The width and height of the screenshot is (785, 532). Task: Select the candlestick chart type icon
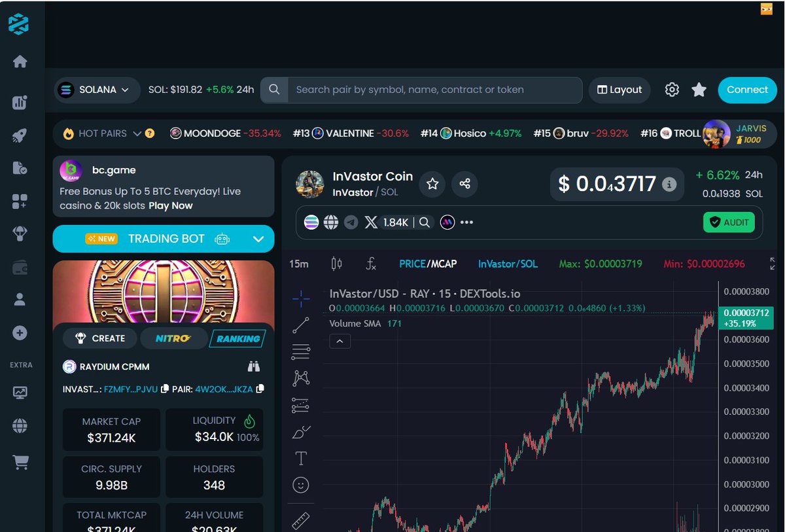337,264
